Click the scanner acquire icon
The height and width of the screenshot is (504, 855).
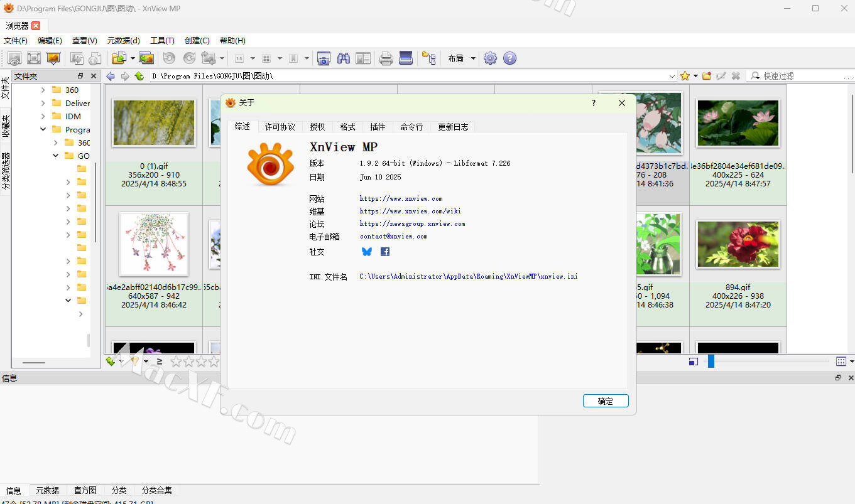coord(406,58)
